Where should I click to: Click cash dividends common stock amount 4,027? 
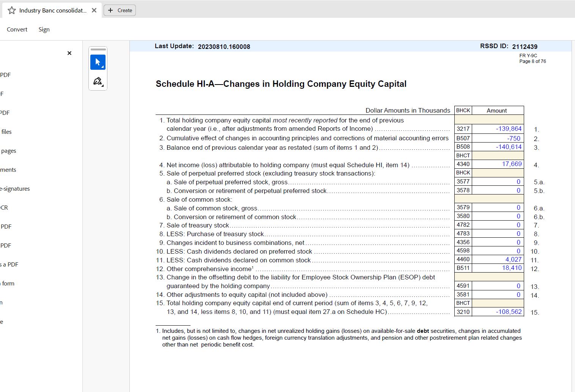(x=498, y=259)
